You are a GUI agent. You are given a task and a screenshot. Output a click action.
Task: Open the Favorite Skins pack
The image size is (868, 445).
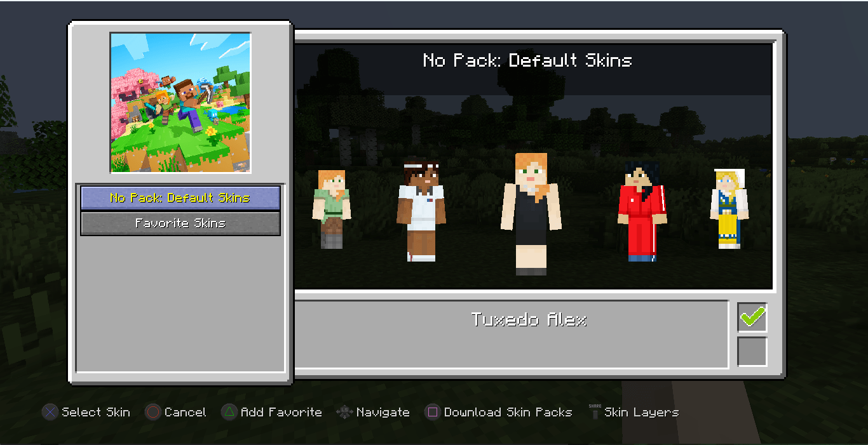pos(180,223)
